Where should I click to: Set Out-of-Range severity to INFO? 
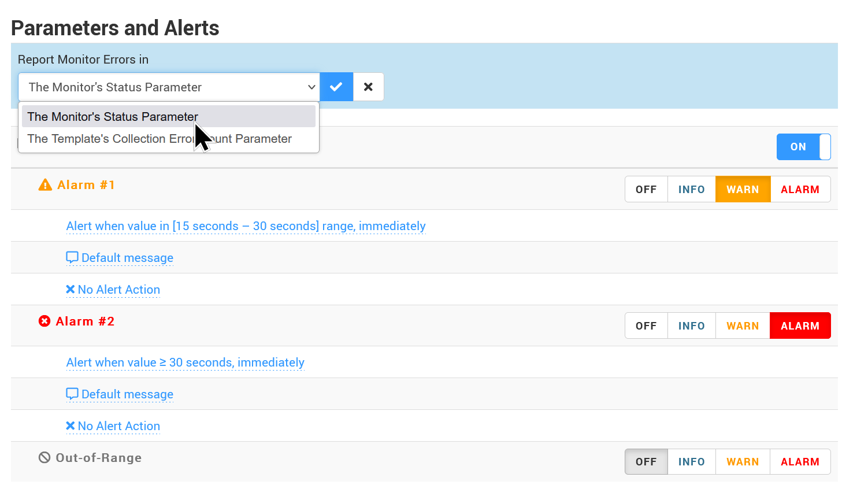[691, 462]
